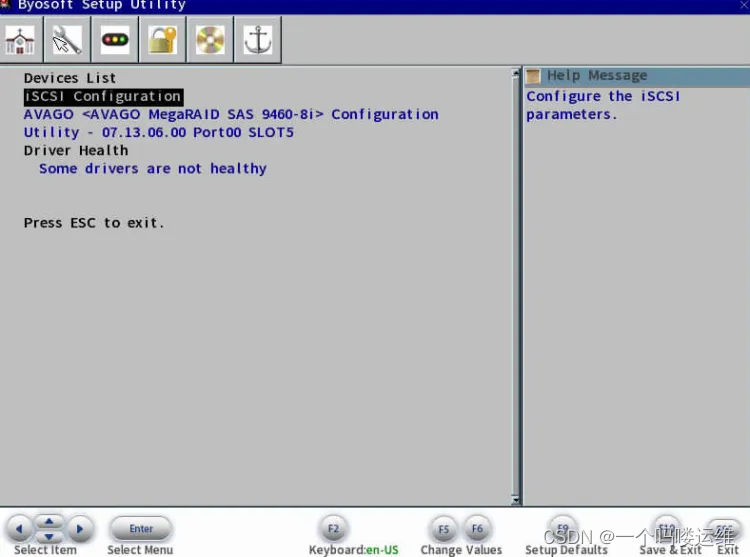
Task: Click the Enter Select Menu button
Action: point(141,529)
